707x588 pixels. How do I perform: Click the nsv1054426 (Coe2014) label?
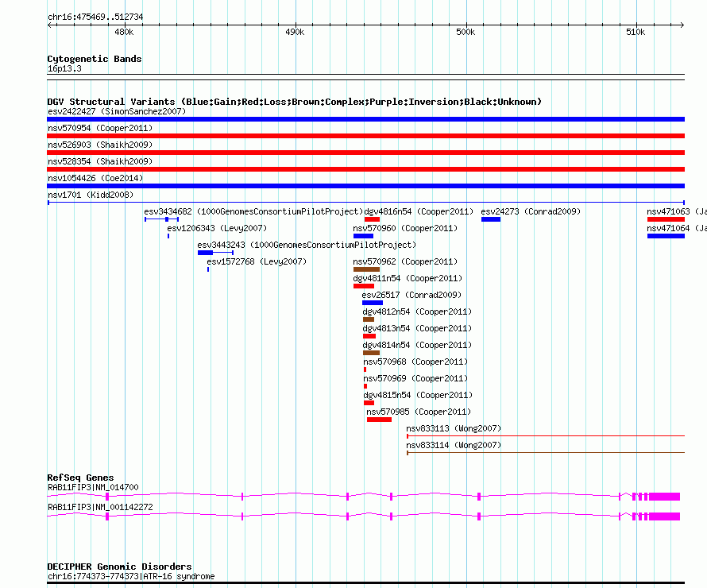[95, 178]
